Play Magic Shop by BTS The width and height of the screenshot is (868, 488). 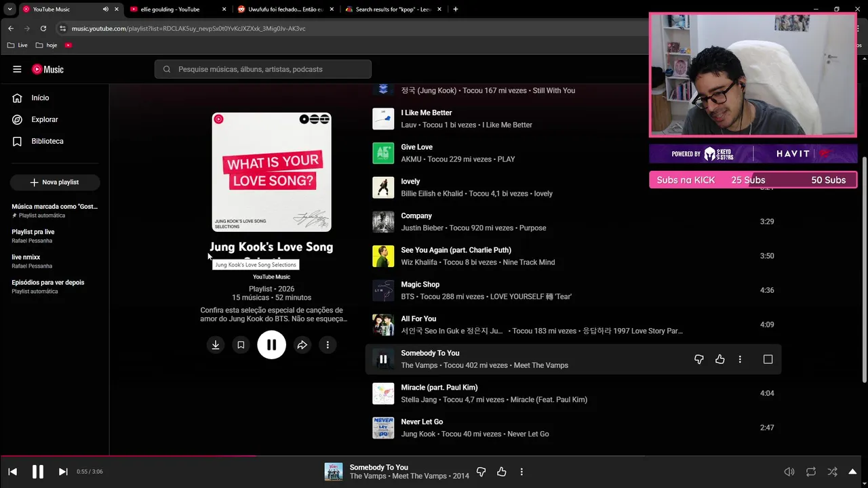click(x=383, y=290)
